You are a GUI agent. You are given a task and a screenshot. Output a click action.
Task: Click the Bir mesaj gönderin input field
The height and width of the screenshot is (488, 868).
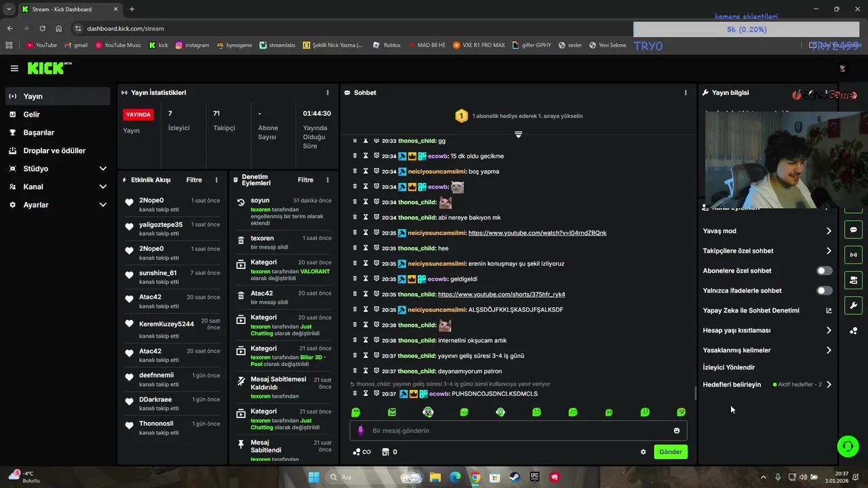[x=518, y=430]
